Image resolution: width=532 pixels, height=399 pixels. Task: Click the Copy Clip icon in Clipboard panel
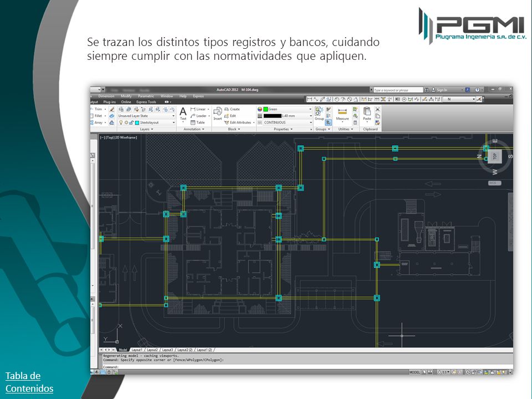tap(377, 116)
